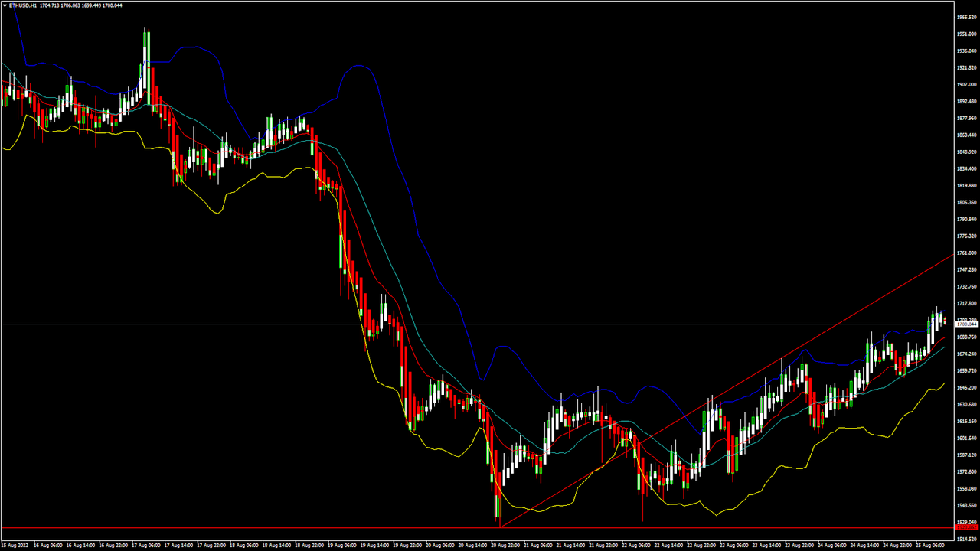Click the 24 Aug 22:00 time label
This screenshot has height=551, width=980.
tap(899, 546)
